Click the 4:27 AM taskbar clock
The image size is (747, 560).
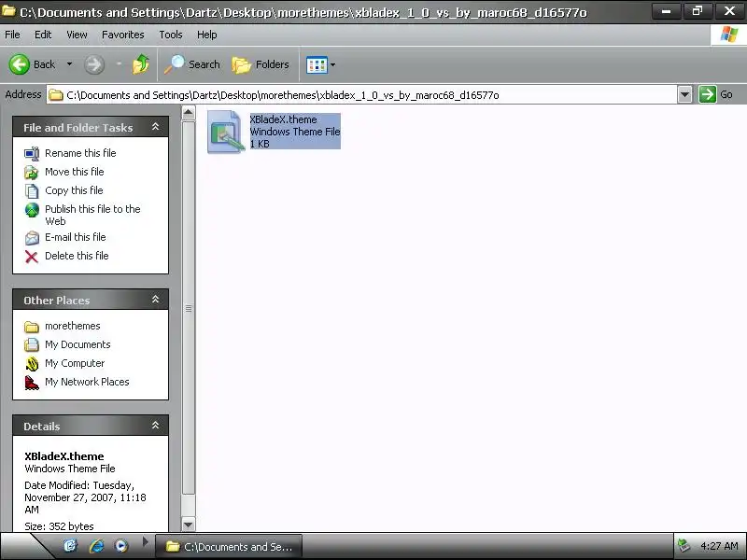coord(719,546)
